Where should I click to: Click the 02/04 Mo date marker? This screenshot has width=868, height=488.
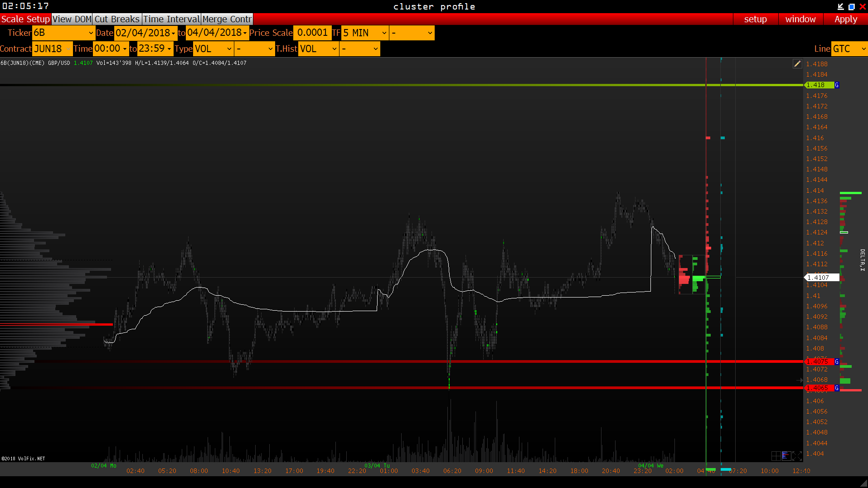(104, 466)
